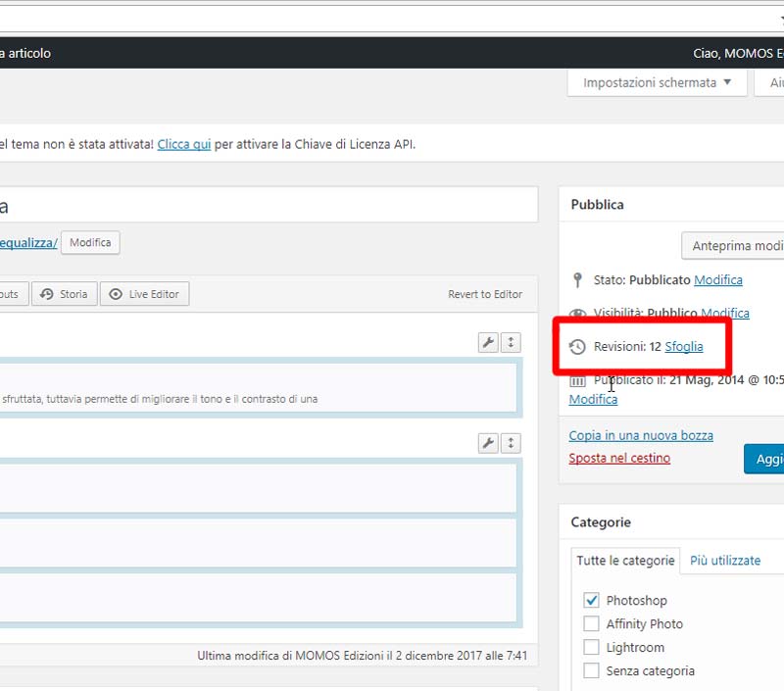Click the revisions clock icon
This screenshot has height=691, width=784.
[577, 347]
